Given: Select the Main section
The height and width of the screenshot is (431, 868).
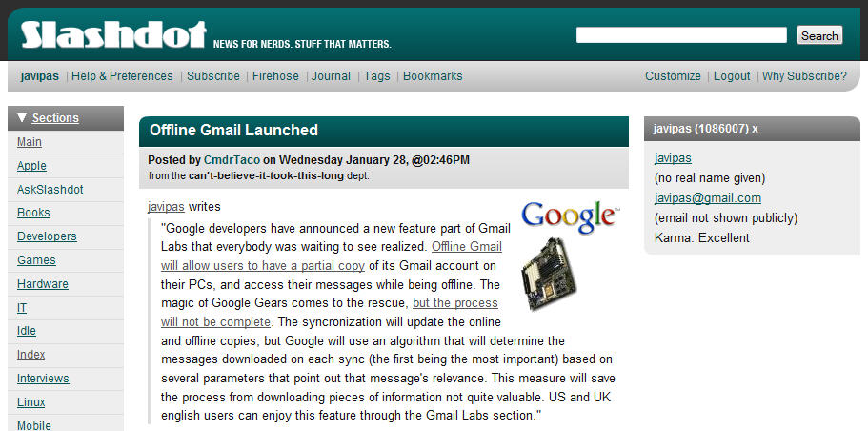Looking at the screenshot, I should (30, 142).
